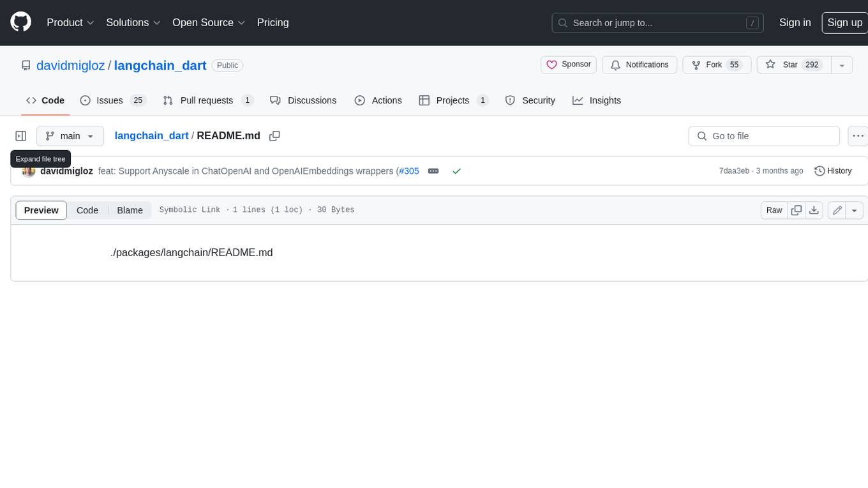Click the ./packages/langchain/README.md text

(191, 252)
